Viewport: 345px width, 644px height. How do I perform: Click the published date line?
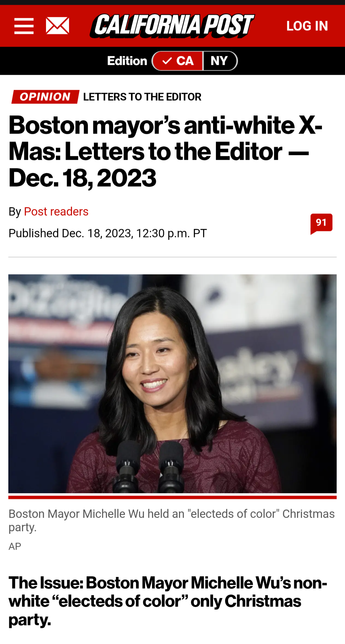pyautogui.click(x=108, y=233)
